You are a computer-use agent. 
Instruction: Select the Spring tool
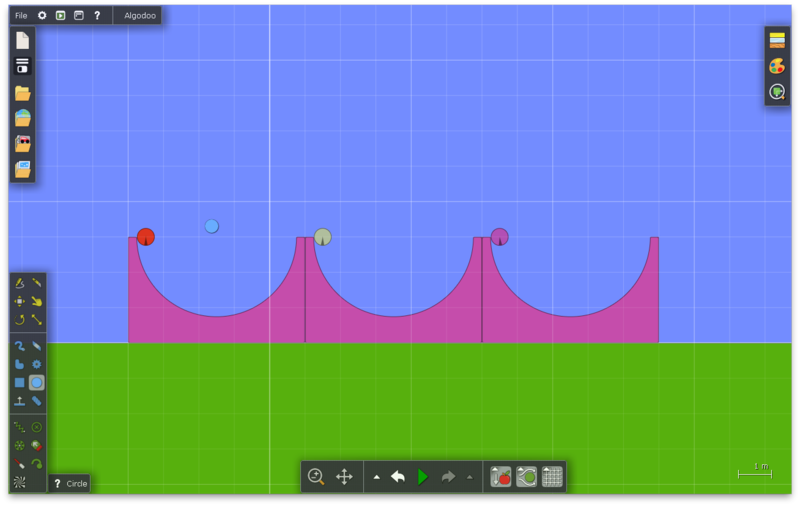19,427
